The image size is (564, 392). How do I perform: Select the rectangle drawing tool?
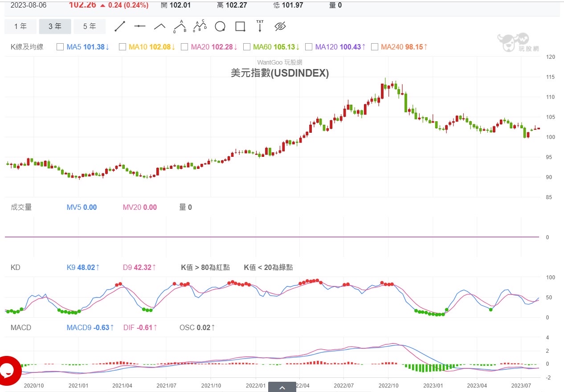tap(240, 27)
